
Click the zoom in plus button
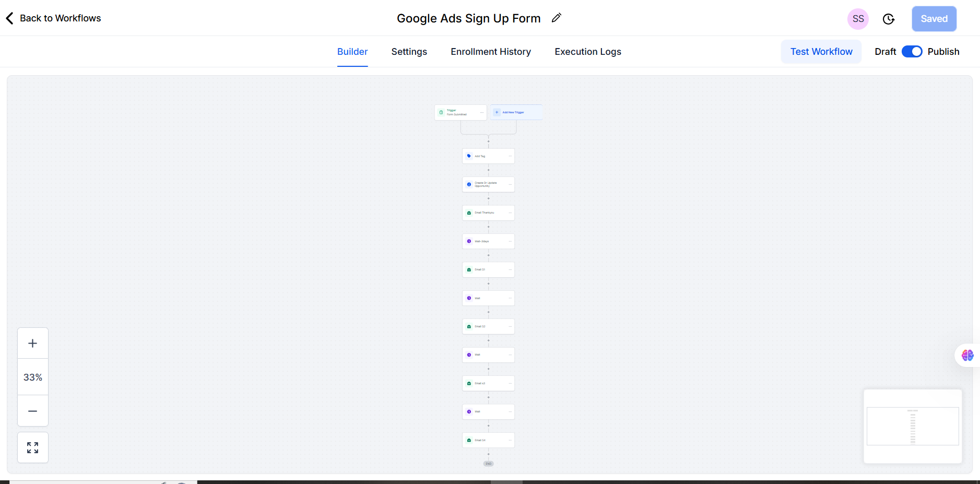pyautogui.click(x=33, y=343)
